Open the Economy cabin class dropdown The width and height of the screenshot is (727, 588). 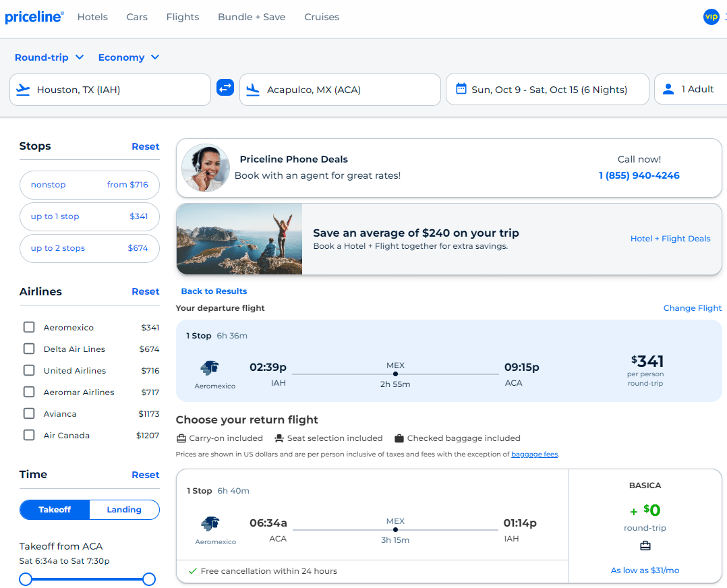coord(129,57)
